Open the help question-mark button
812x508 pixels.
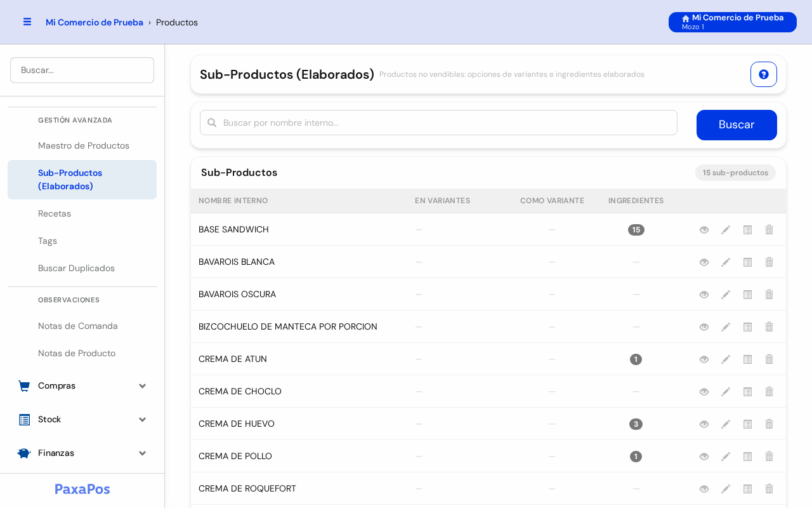pyautogui.click(x=764, y=74)
